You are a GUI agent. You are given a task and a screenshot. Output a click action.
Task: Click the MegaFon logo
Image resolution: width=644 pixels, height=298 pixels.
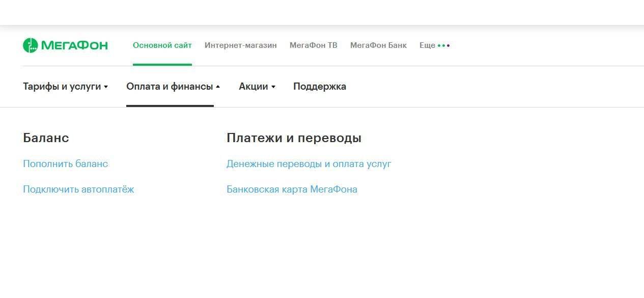point(65,45)
